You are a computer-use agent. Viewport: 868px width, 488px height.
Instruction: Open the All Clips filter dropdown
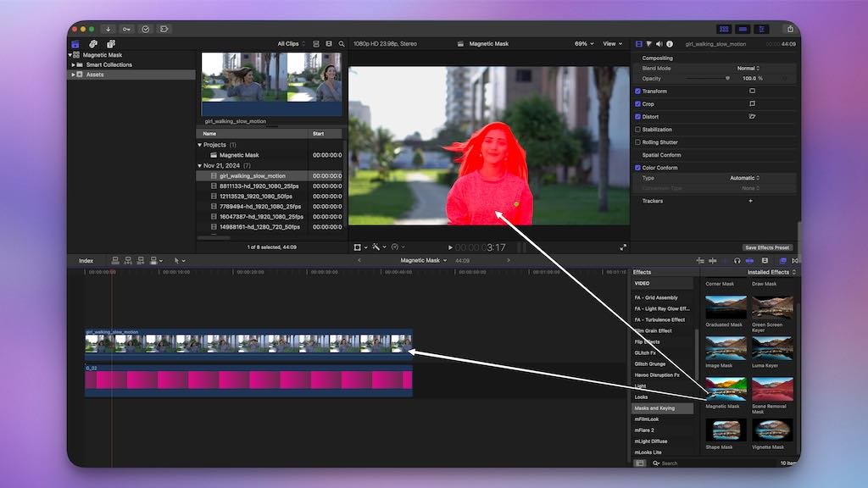click(x=292, y=44)
